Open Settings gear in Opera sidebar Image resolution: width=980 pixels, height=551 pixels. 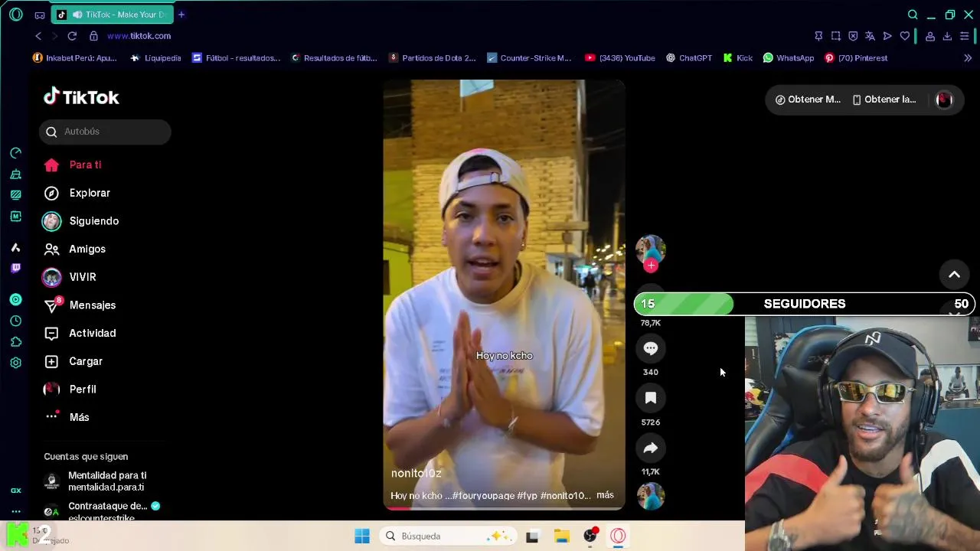point(15,363)
